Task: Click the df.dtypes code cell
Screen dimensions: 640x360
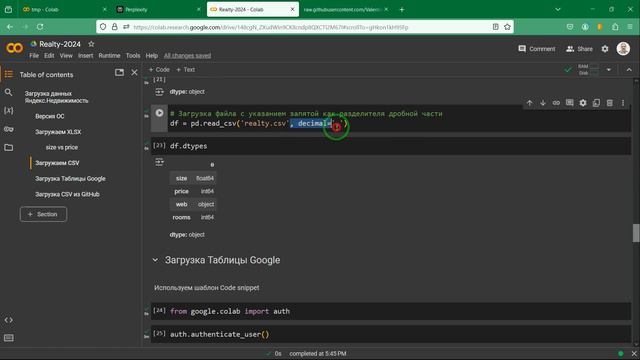Action: click(391, 146)
